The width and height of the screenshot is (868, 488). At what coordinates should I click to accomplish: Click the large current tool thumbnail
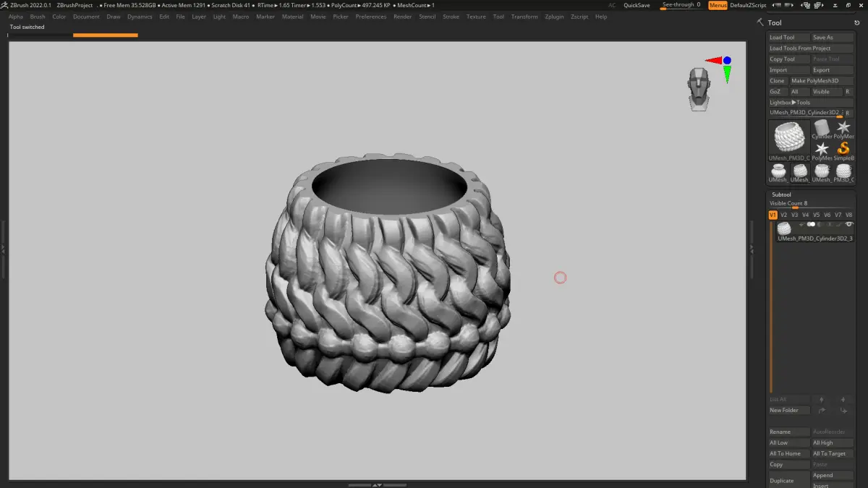coord(789,140)
